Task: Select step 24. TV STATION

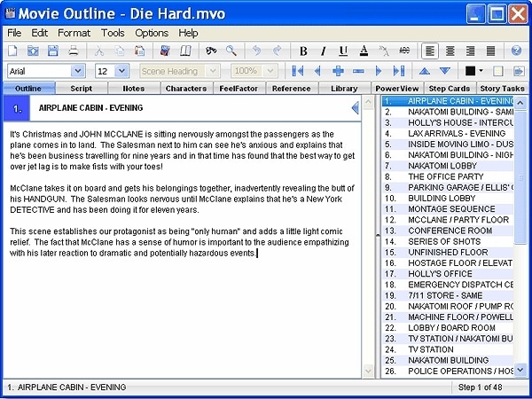Action: [448, 349]
